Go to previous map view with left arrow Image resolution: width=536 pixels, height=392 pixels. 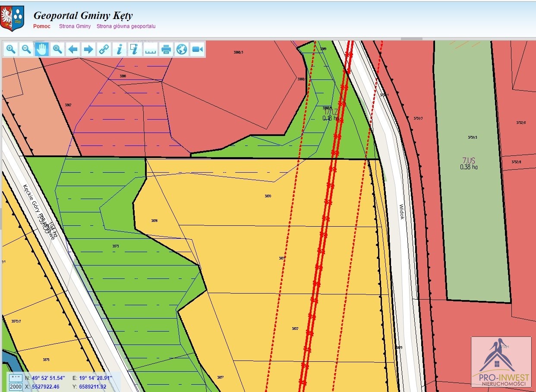(x=73, y=49)
